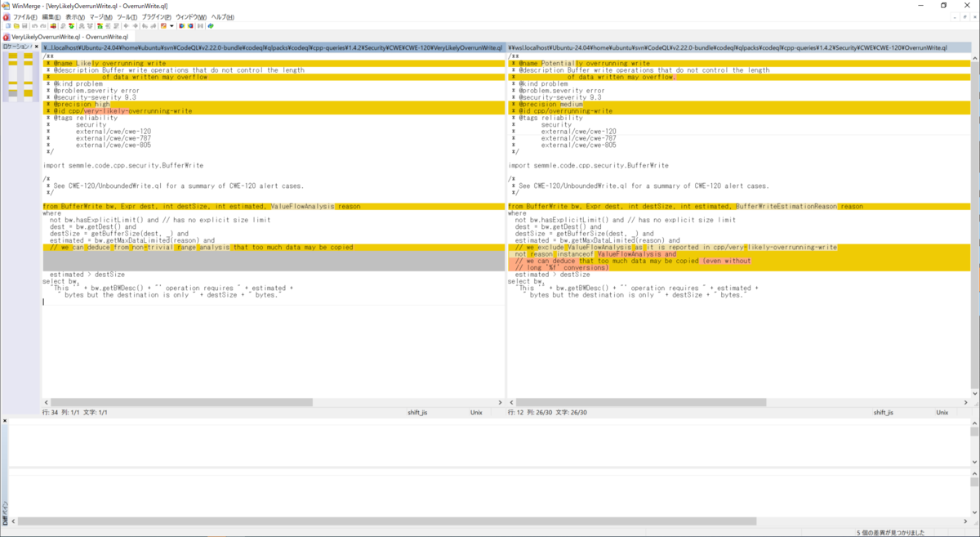Click the Open folder toolbar icon
Viewport: 980px width, 537px height.
[17, 25]
